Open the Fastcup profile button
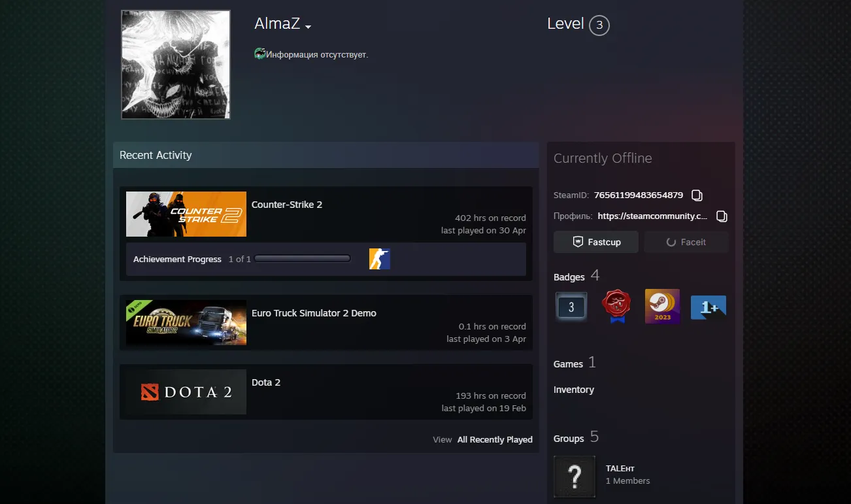Viewport: 851px width, 504px height. pyautogui.click(x=596, y=242)
